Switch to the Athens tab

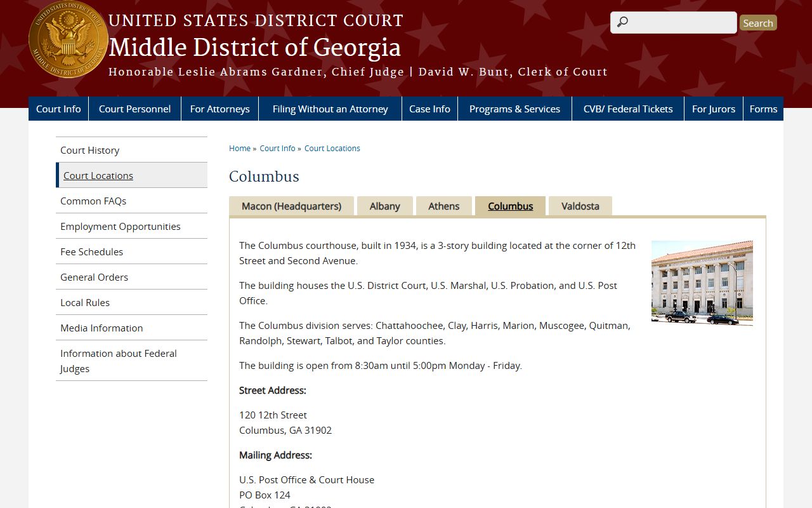coord(444,206)
